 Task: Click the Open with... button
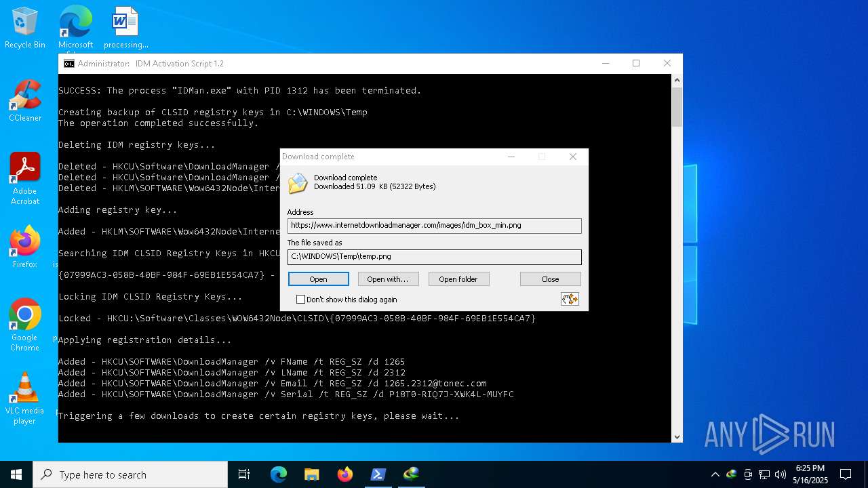pyautogui.click(x=388, y=279)
